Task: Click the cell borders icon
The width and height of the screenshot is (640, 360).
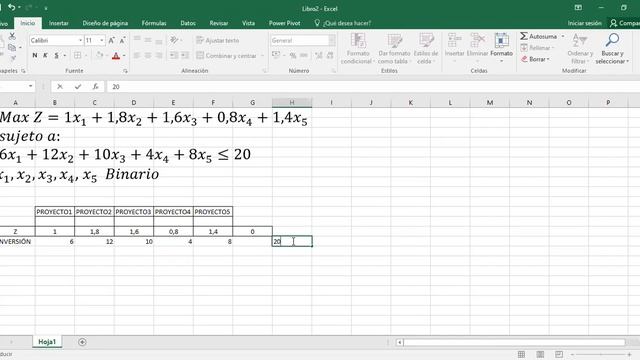Action: (77, 55)
